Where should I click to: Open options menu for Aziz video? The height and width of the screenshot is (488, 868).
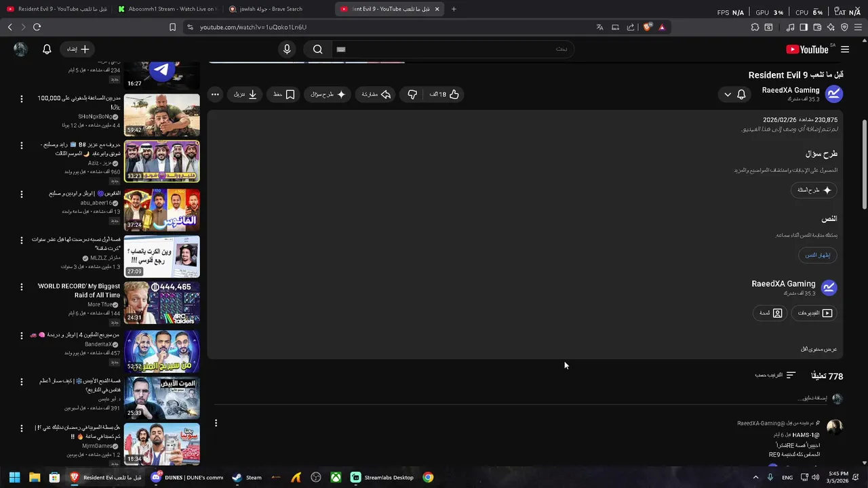click(21, 146)
